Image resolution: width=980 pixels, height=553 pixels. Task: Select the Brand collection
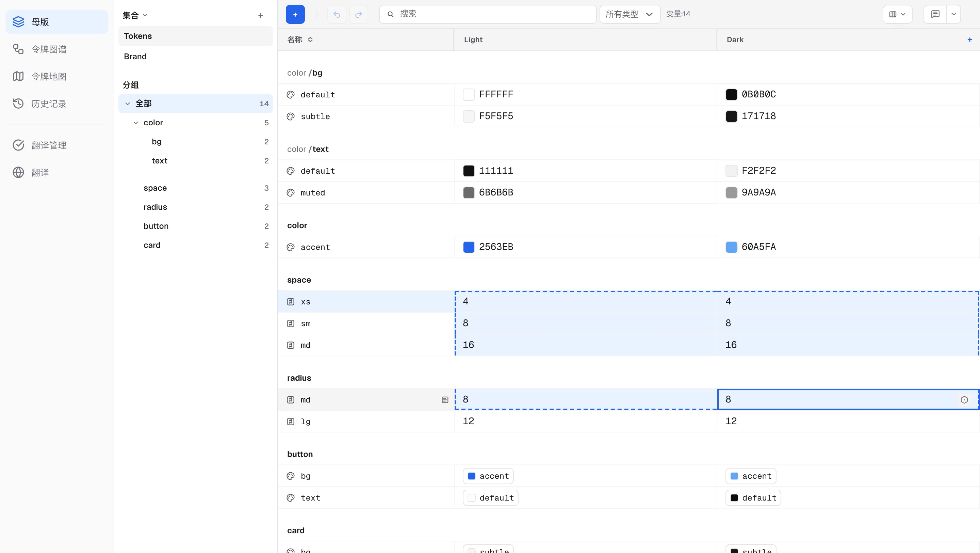tap(196, 56)
